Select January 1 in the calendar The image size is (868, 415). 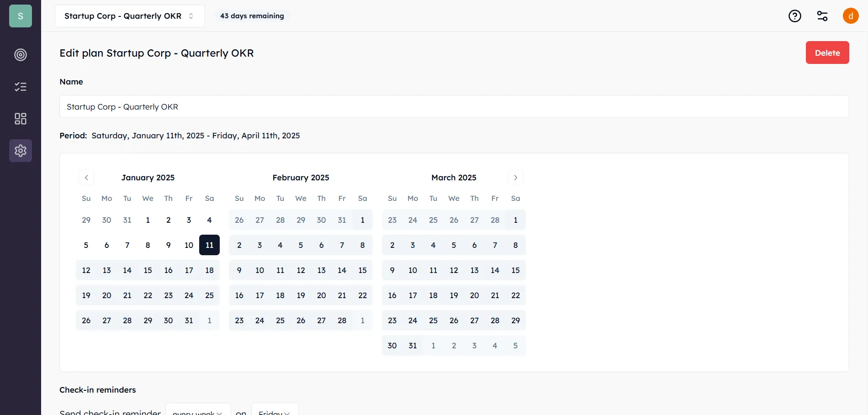point(148,220)
